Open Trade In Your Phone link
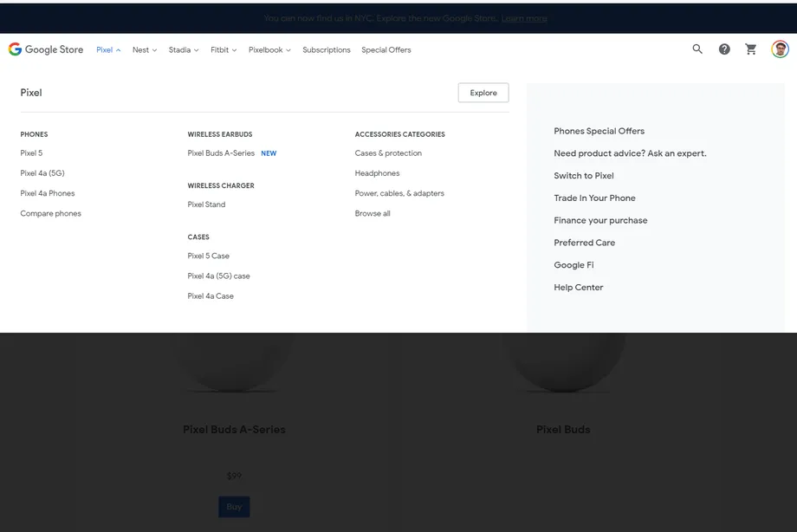Viewport: 797px width, 532px height. point(594,198)
